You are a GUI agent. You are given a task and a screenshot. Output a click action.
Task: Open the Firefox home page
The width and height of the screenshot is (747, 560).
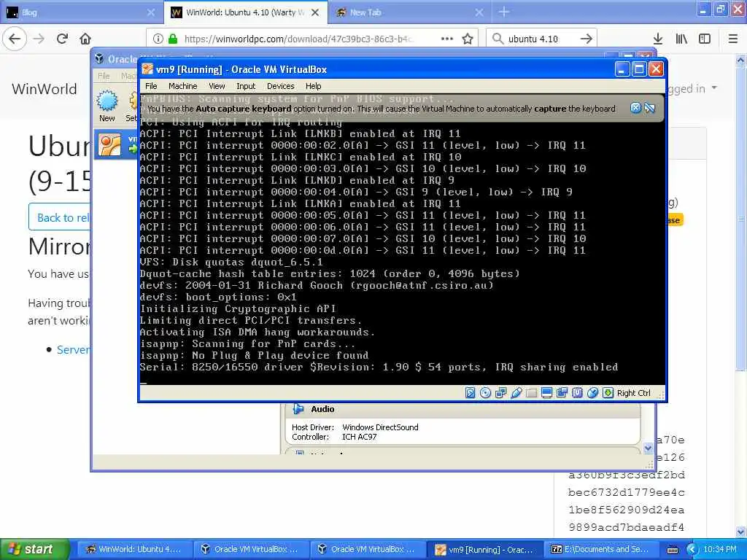[x=85, y=39]
